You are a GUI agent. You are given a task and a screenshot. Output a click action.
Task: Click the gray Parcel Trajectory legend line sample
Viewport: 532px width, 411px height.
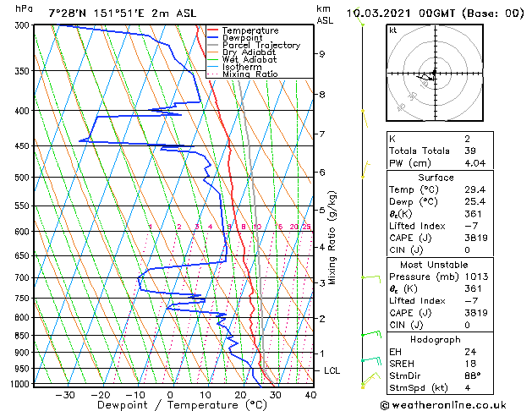click(212, 45)
